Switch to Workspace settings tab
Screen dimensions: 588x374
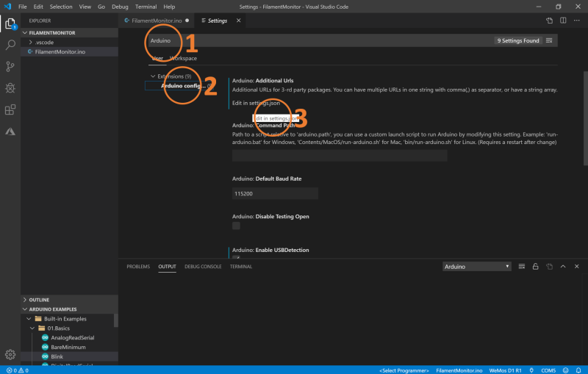183,58
